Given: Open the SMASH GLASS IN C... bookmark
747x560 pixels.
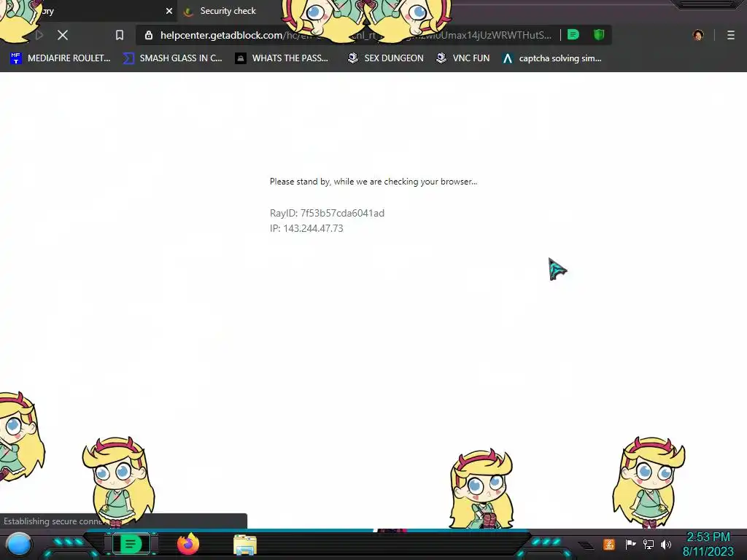Looking at the screenshot, I should point(172,58).
